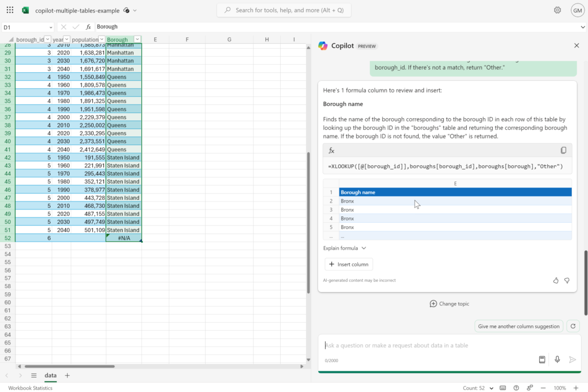Regenerate with the refresh icon button
Image resolution: width=588 pixels, height=392 pixels.
pyautogui.click(x=572, y=326)
